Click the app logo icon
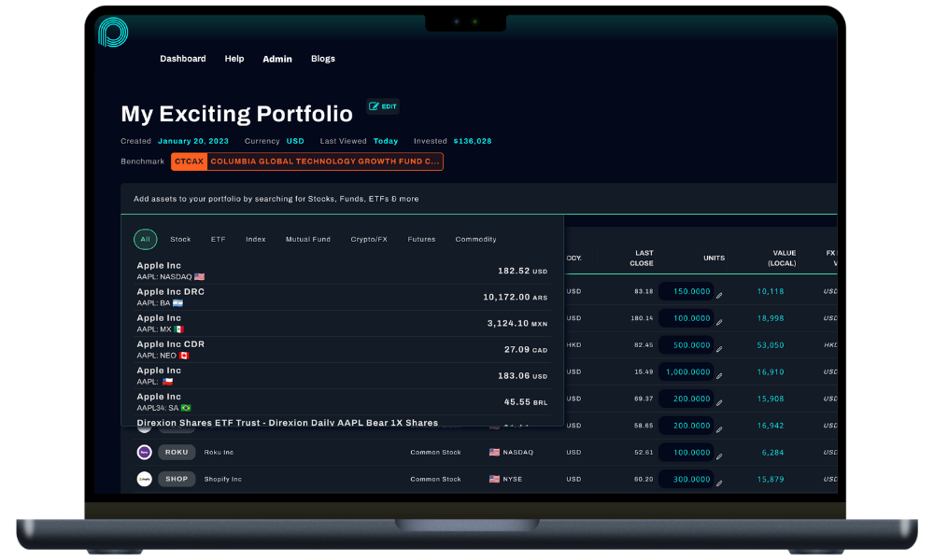Screen dimensions: 934x560 [113, 32]
